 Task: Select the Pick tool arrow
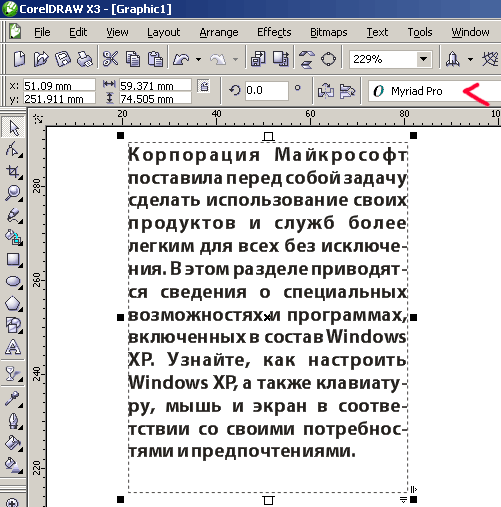(13, 127)
